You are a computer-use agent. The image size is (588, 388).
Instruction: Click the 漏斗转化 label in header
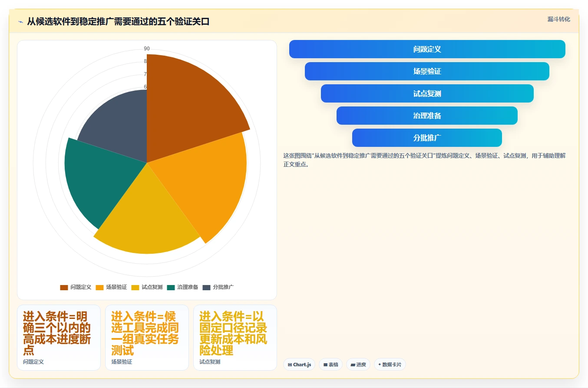coord(558,20)
